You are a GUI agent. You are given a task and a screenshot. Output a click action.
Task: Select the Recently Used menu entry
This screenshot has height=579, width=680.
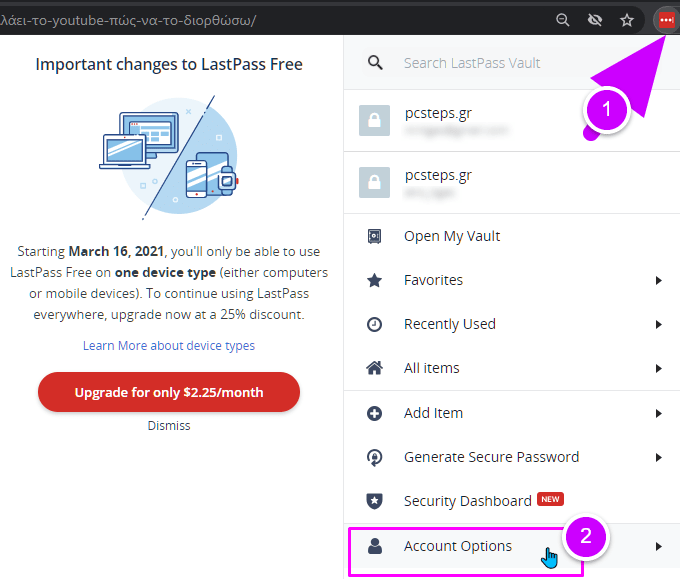coord(512,324)
